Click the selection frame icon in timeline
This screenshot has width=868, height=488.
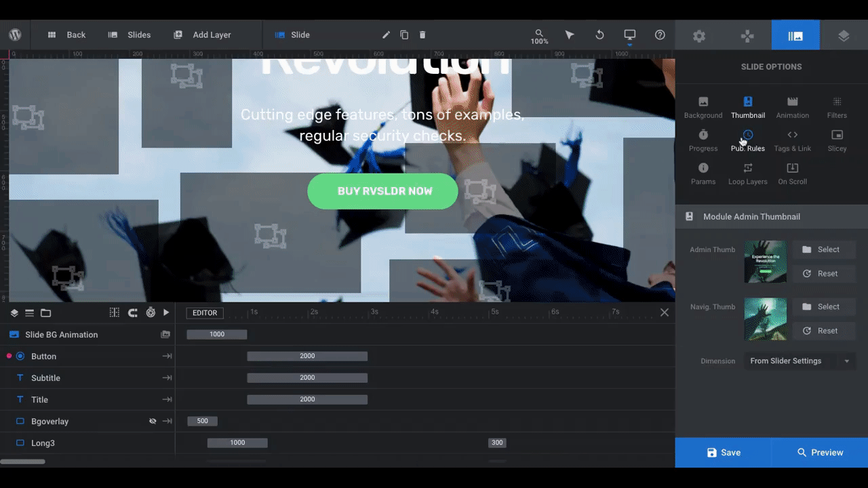(115, 312)
